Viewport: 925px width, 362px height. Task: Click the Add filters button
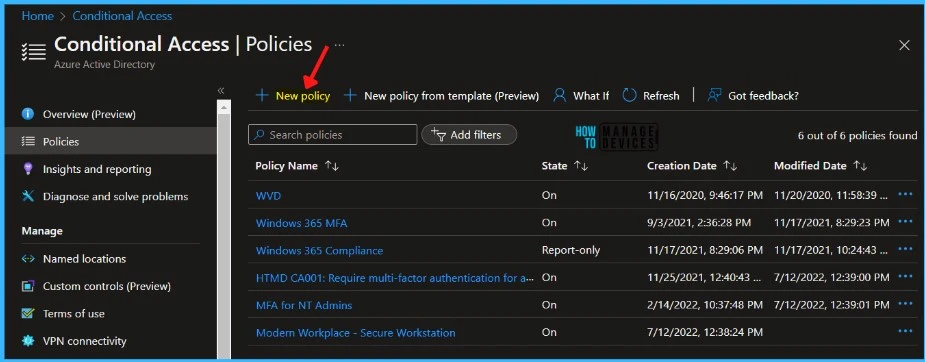tap(469, 134)
